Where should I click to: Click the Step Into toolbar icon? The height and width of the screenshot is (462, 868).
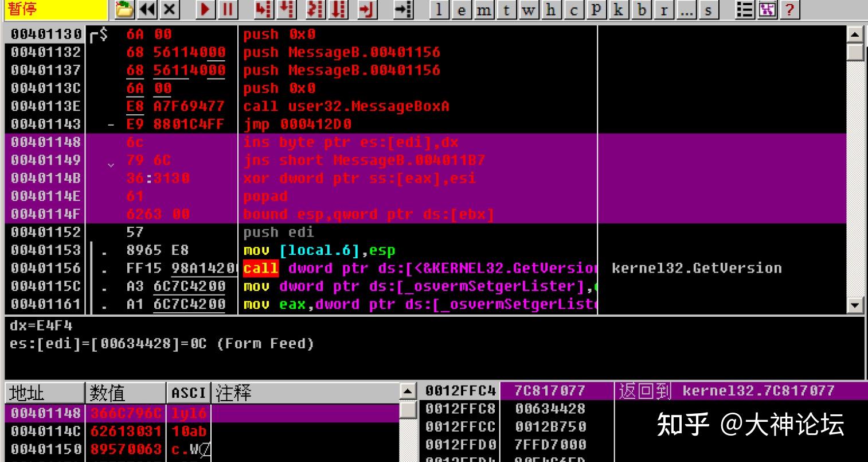pyautogui.click(x=264, y=10)
